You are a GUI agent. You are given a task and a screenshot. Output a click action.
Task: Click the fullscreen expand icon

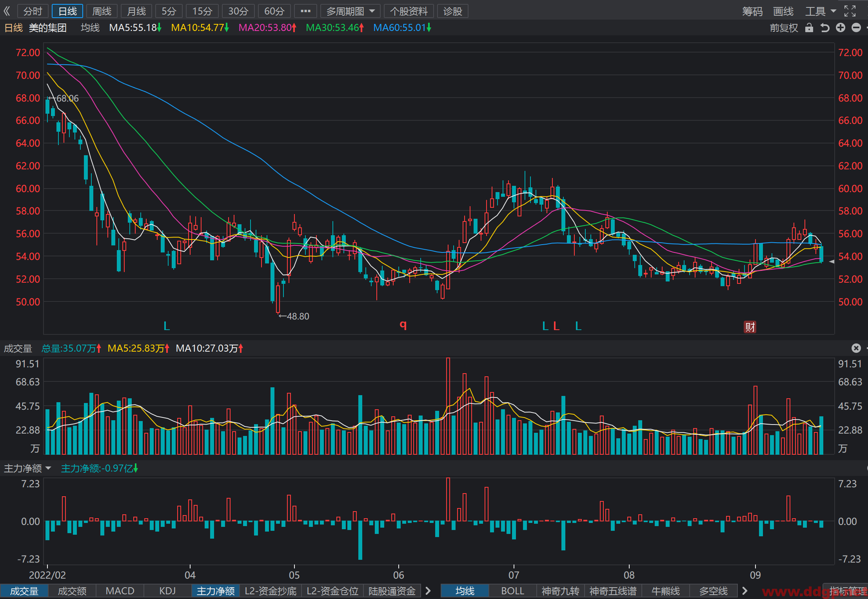coord(850,11)
